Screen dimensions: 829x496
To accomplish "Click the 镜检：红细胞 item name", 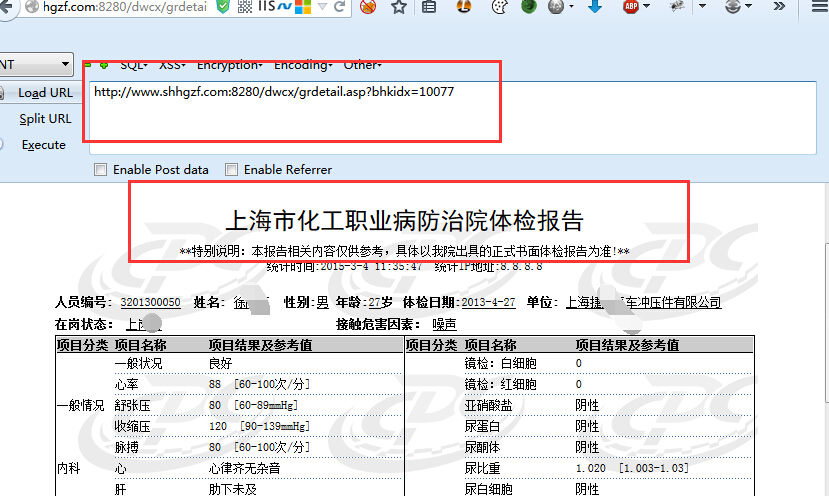I will [500, 384].
